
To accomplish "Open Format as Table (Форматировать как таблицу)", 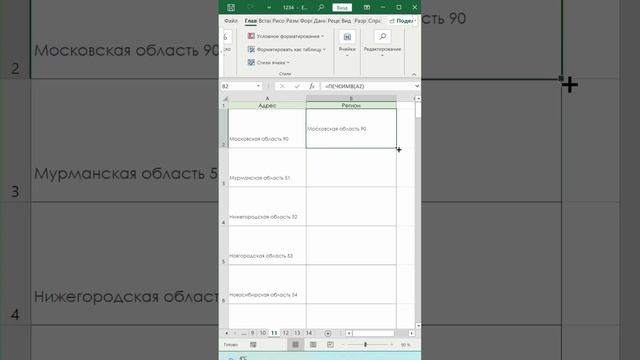I will coord(287,49).
